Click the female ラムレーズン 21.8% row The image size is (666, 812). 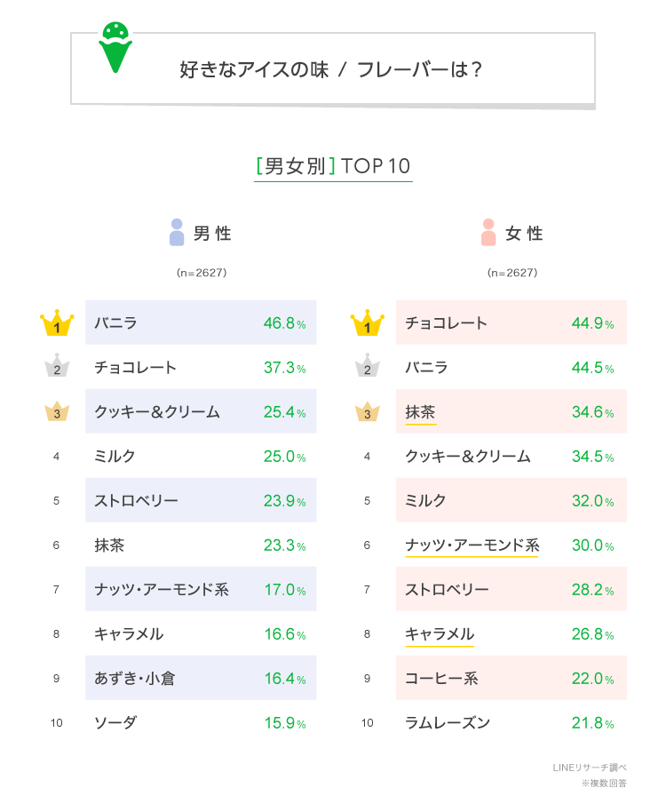coord(511,722)
